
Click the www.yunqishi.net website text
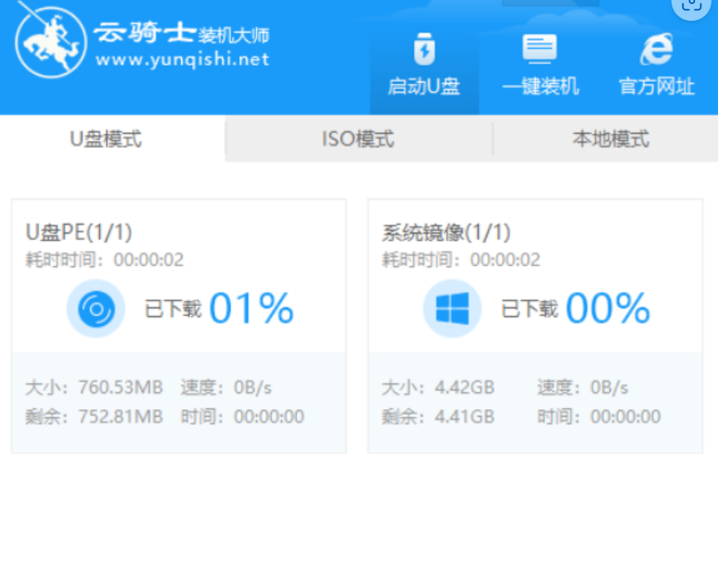pyautogui.click(x=183, y=60)
